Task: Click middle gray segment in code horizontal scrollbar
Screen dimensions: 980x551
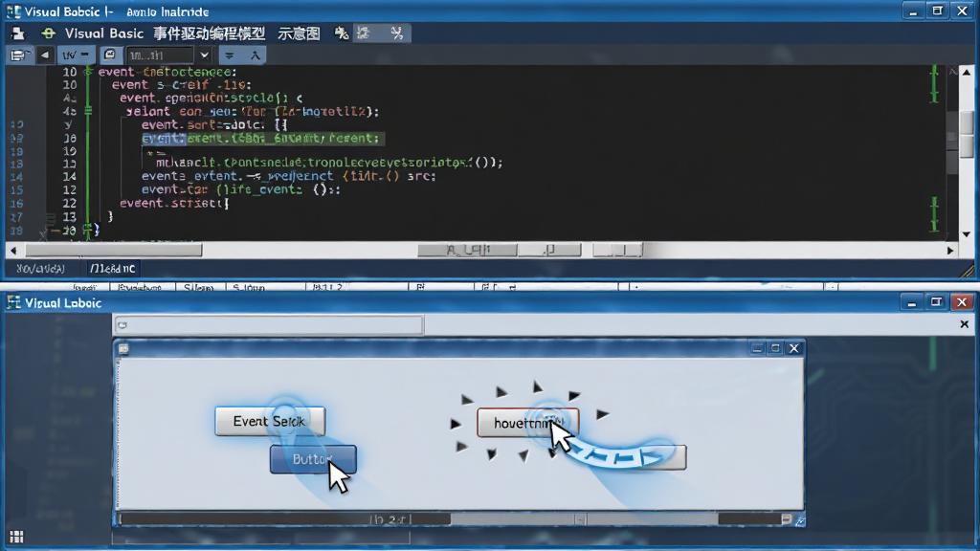Action: pyautogui.click(x=550, y=251)
